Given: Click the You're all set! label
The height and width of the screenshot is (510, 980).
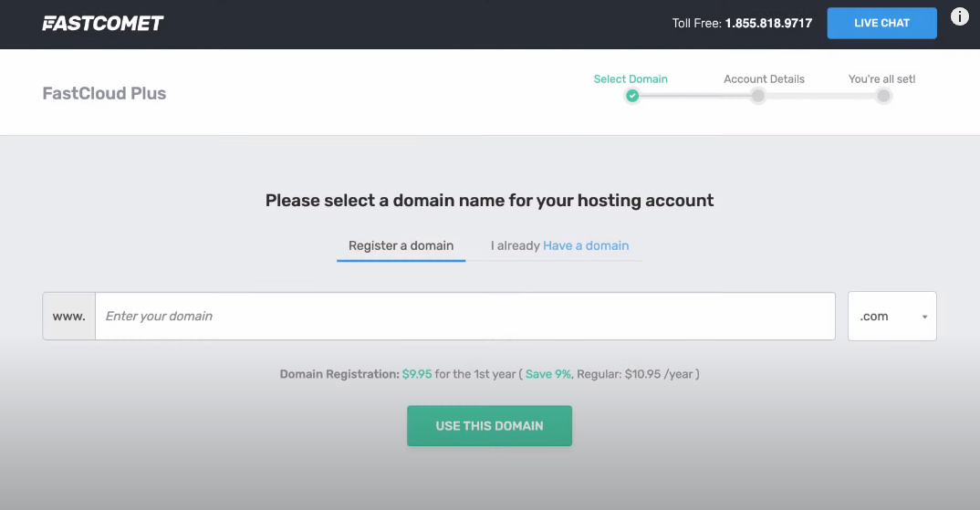Looking at the screenshot, I should point(881,78).
